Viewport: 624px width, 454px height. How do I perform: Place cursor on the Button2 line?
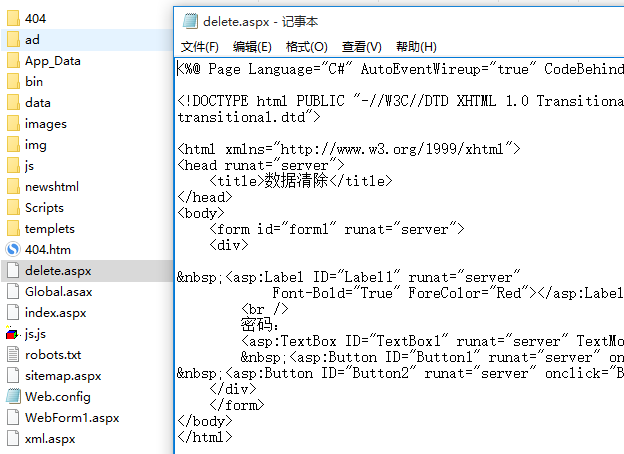pyautogui.click(x=400, y=373)
